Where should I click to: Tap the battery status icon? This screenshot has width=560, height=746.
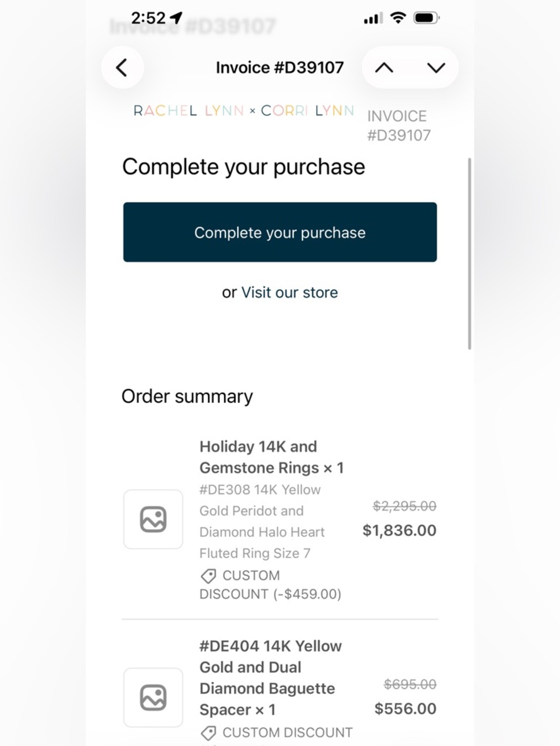pyautogui.click(x=427, y=18)
